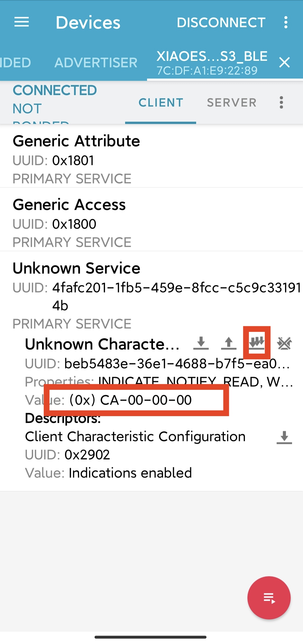Viewport: 303px width, 644px height.
Task: Open the connection options three-dot menu
Action: coord(281,102)
